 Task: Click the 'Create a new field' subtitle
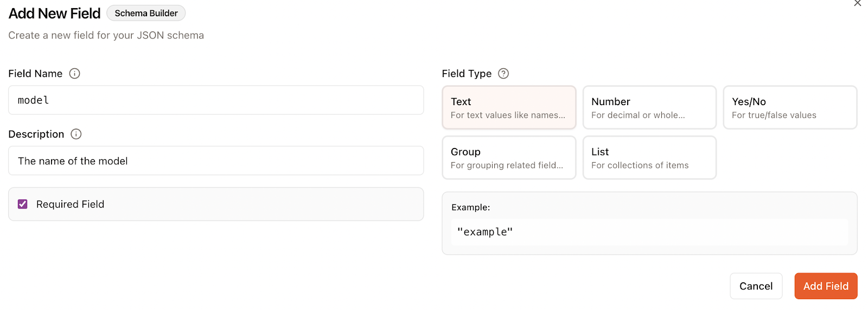(x=106, y=35)
